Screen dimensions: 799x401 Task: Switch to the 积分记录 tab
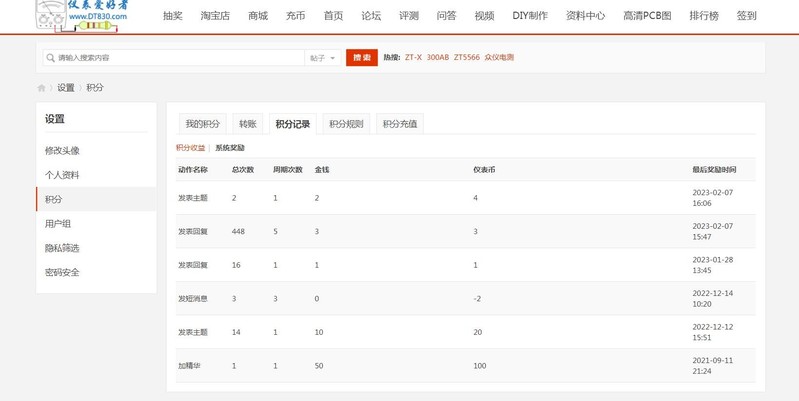[293, 124]
